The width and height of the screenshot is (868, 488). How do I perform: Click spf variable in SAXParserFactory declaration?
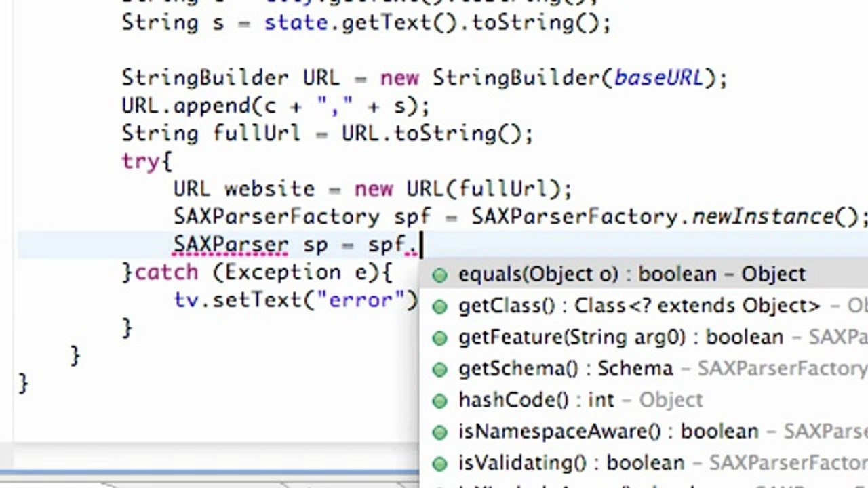point(412,218)
